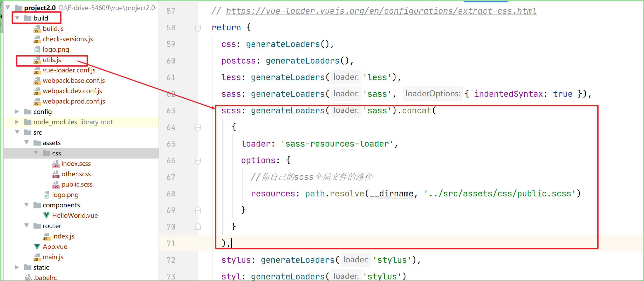The height and width of the screenshot is (281, 644).
Task: Click line number 65 in the gutter
Action: point(171,144)
